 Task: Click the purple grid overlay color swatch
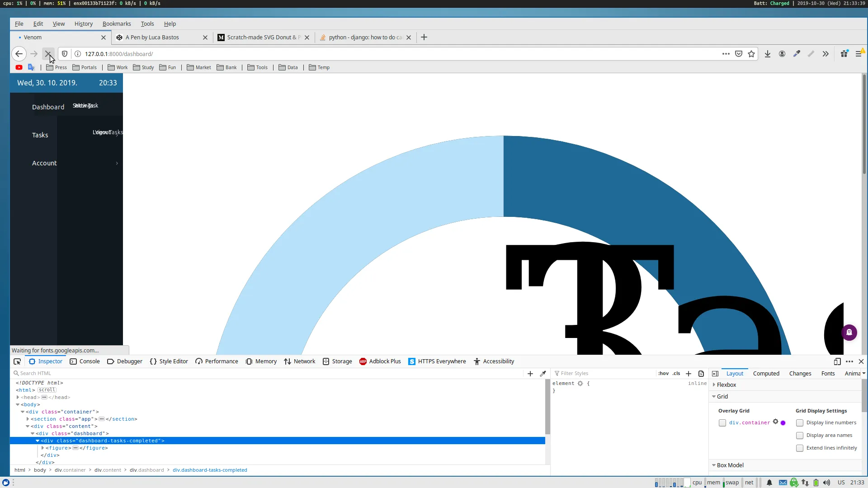click(783, 423)
